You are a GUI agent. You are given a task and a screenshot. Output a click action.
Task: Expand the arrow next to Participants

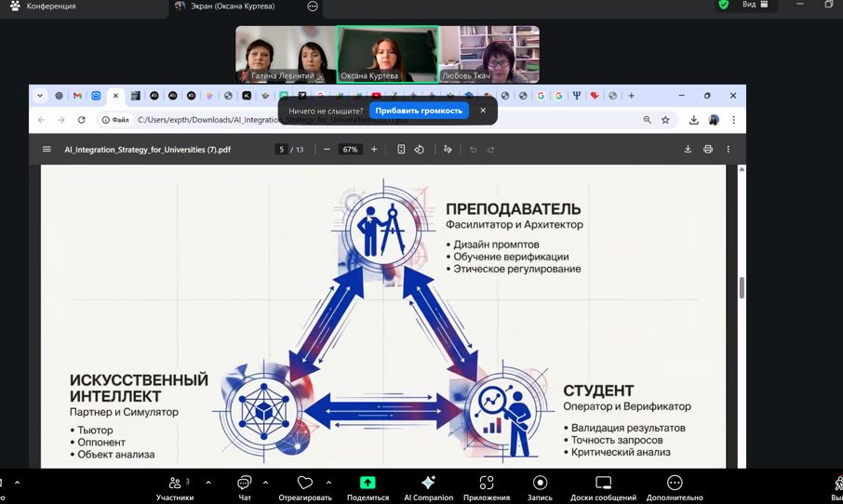(x=208, y=483)
